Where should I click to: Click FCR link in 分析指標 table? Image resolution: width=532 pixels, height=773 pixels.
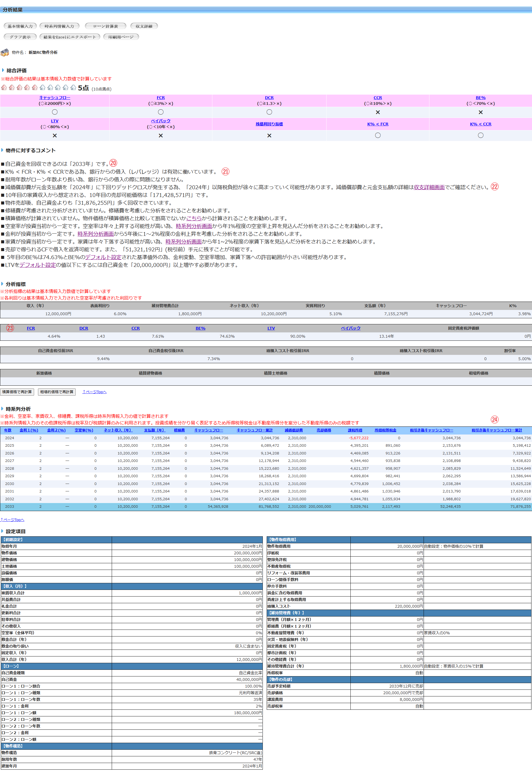[31, 328]
